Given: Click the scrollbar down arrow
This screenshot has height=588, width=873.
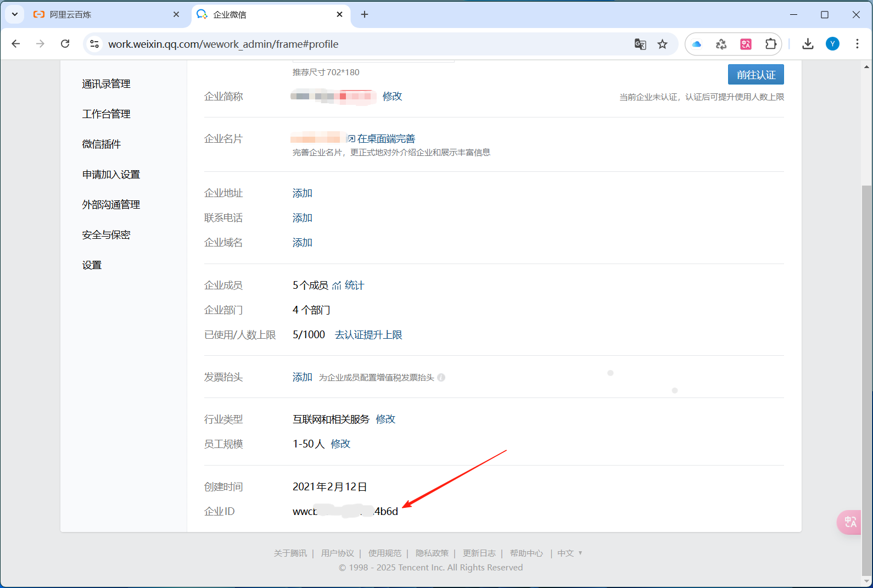Looking at the screenshot, I should coord(867,581).
